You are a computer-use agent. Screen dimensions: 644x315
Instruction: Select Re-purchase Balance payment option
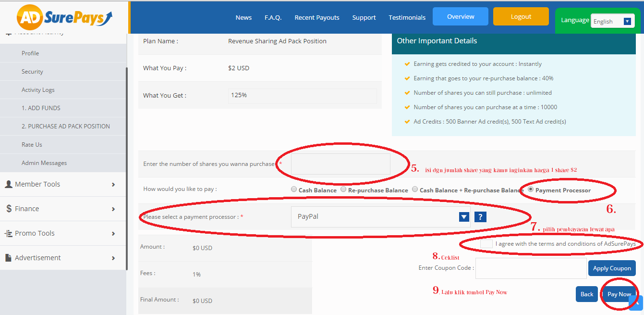coord(343,189)
